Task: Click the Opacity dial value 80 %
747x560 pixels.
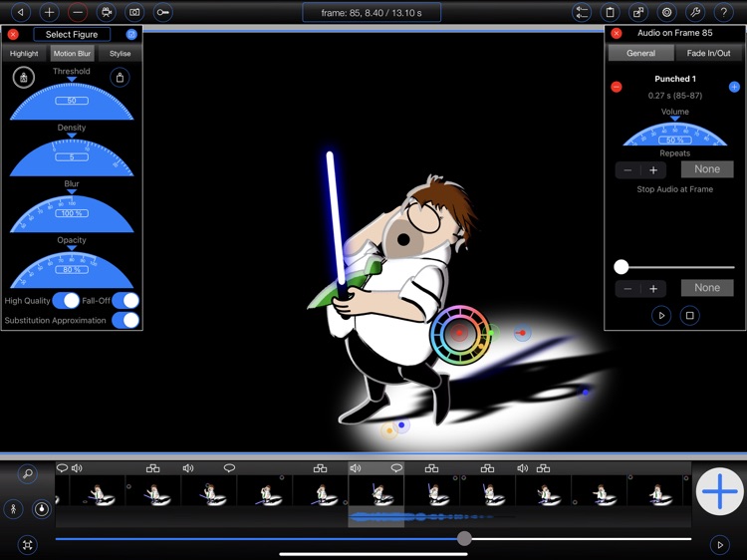Action: point(72,270)
